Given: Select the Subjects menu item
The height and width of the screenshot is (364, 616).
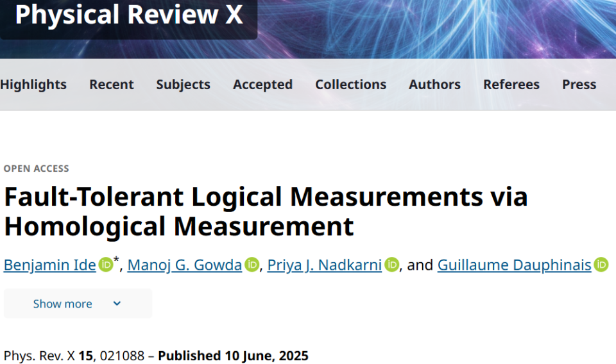Looking at the screenshot, I should [183, 85].
